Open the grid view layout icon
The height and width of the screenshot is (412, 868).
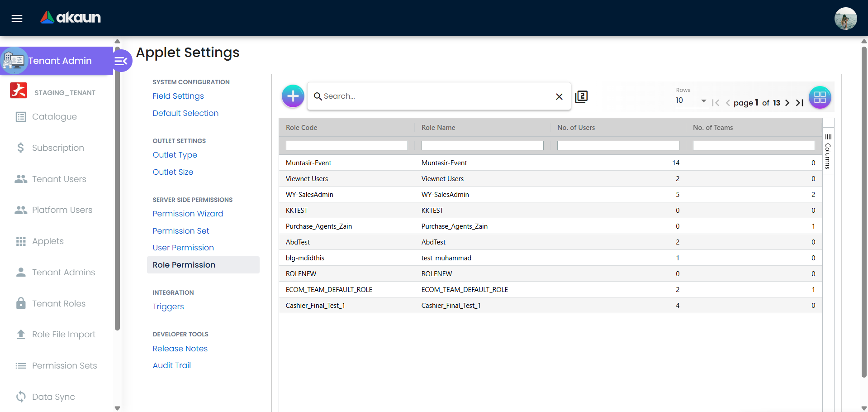[x=820, y=97]
